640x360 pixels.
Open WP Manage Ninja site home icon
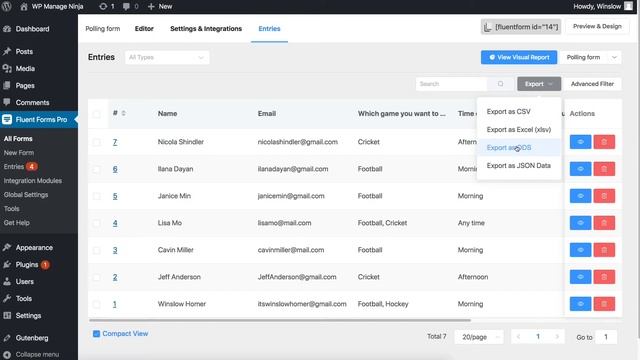(24, 7)
